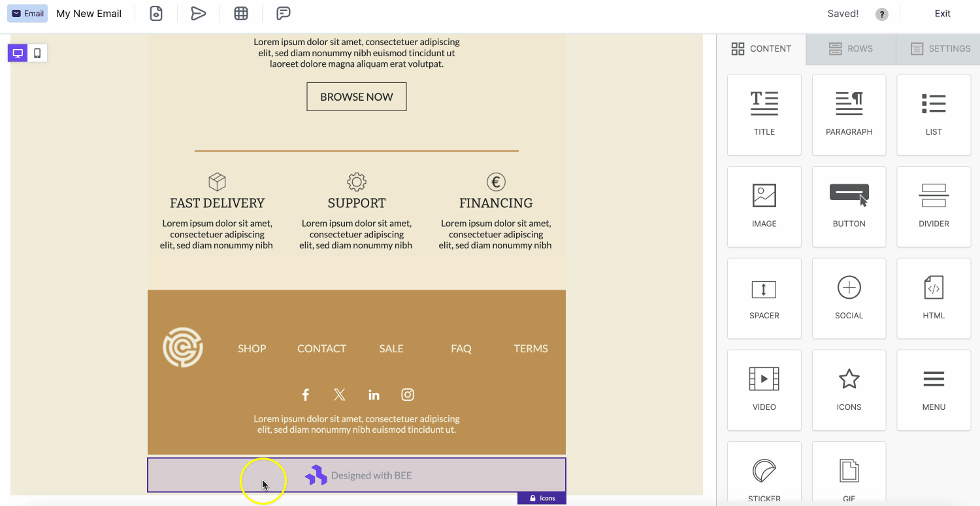Viewport: 980px width, 506px height.
Task: Toggle the structure grid icon in toolbar
Action: (241, 13)
